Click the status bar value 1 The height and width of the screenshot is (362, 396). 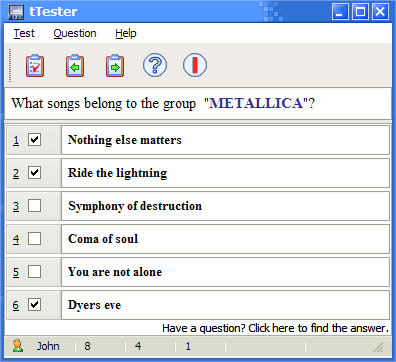pyautogui.click(x=188, y=346)
